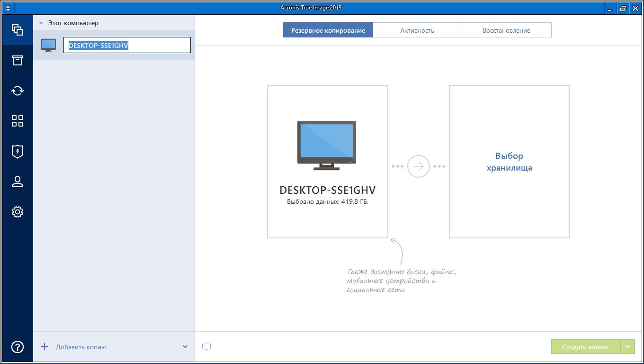Screen dimensions: 644x364
Task: Expand the dropdown beside 'Добавить копию'
Action: [x=185, y=346]
